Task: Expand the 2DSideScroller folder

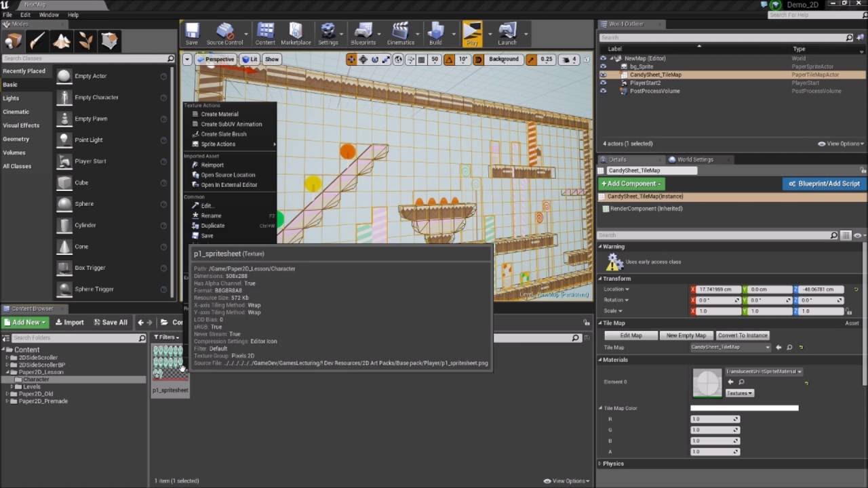Action: (x=7, y=357)
